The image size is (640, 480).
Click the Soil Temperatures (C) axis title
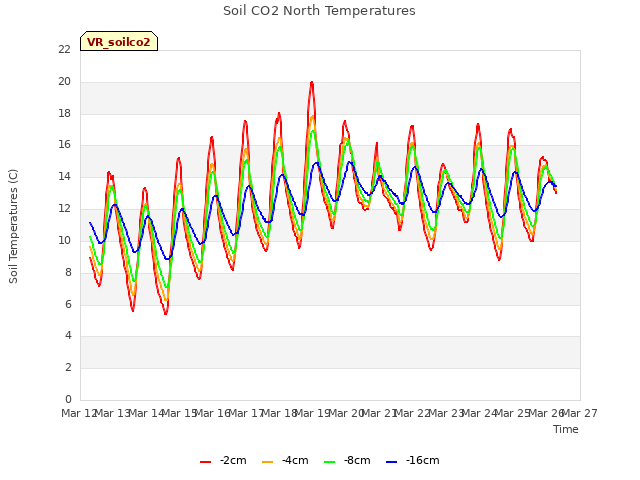click(x=13, y=226)
